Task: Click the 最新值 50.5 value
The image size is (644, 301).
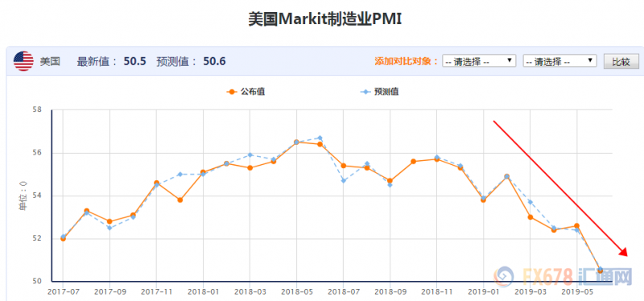Action: coord(134,62)
